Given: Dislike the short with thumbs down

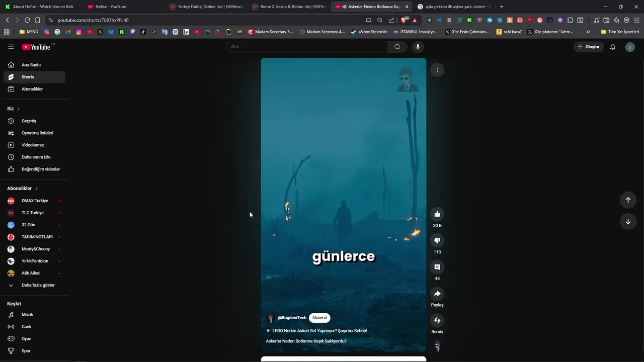Looking at the screenshot, I should pos(437,241).
